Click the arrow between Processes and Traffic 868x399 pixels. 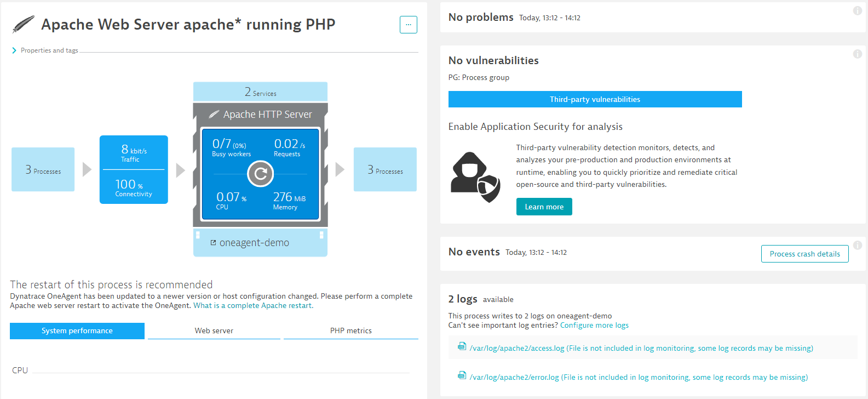(x=87, y=169)
